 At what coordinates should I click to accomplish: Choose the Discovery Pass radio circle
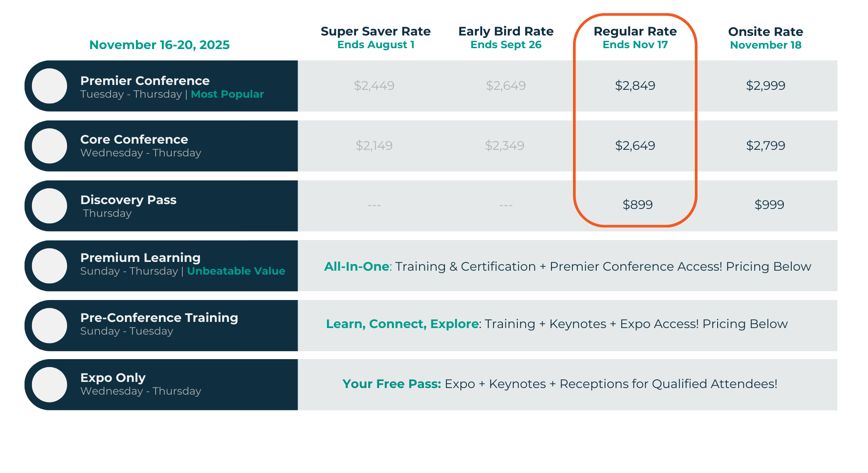click(50, 206)
